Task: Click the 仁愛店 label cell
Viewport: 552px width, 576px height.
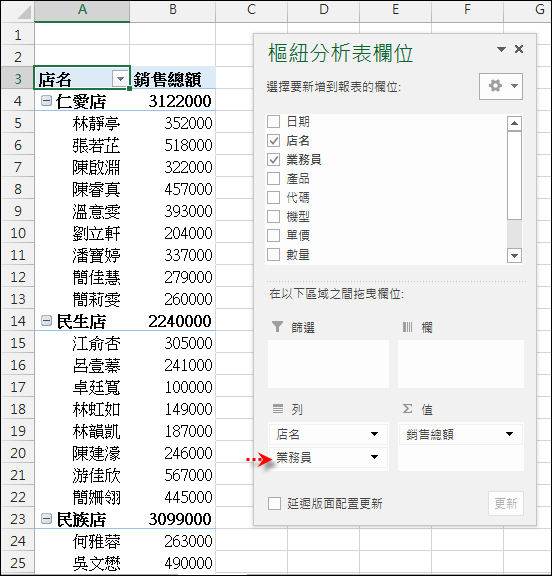Action: pos(81,101)
